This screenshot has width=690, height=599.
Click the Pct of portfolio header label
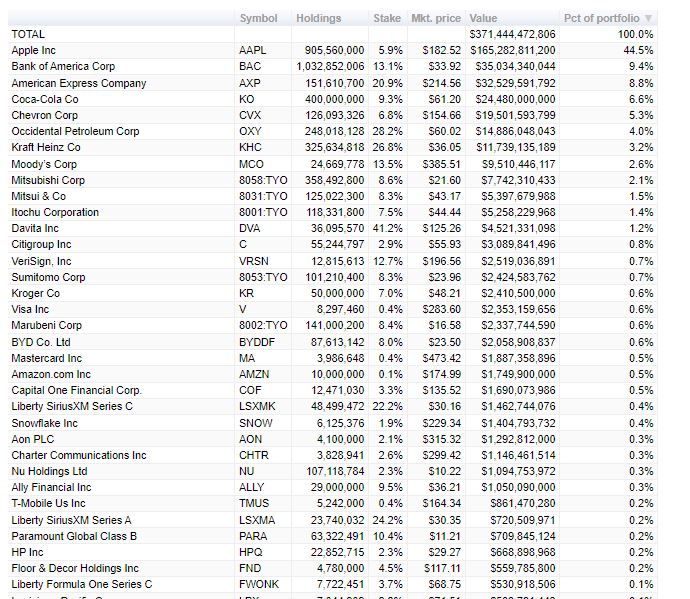[602, 18]
